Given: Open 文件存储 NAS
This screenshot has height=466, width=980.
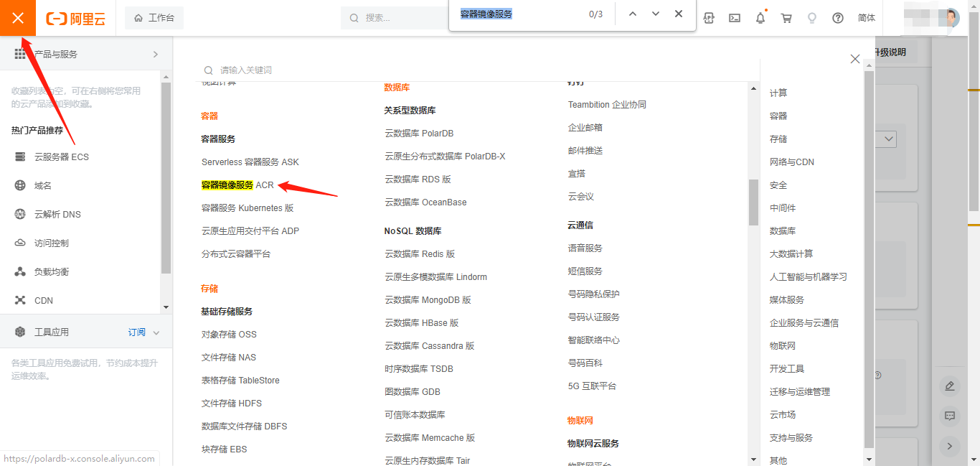Looking at the screenshot, I should coord(229,358).
